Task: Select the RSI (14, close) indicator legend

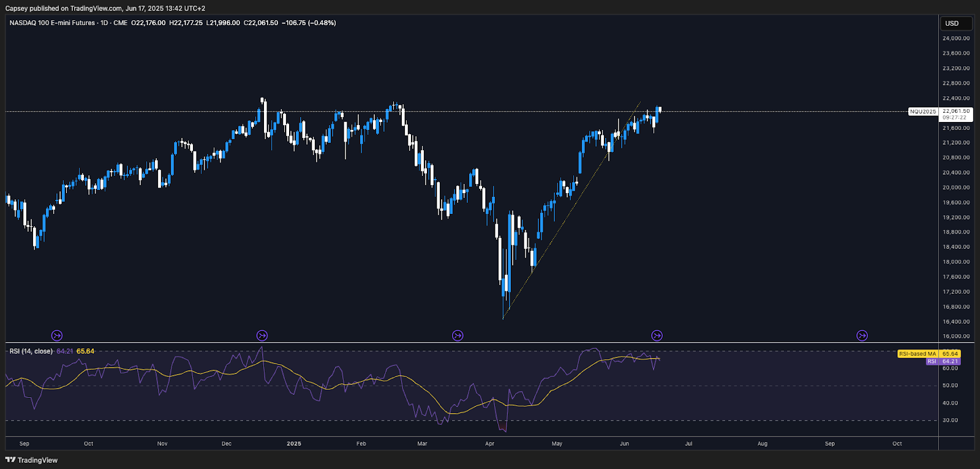Action: pyautogui.click(x=31, y=351)
